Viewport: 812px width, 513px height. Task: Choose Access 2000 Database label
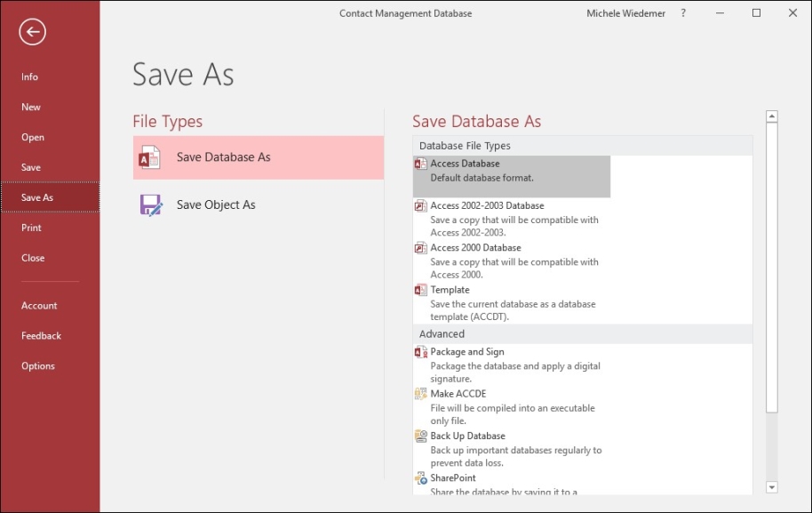coord(475,248)
